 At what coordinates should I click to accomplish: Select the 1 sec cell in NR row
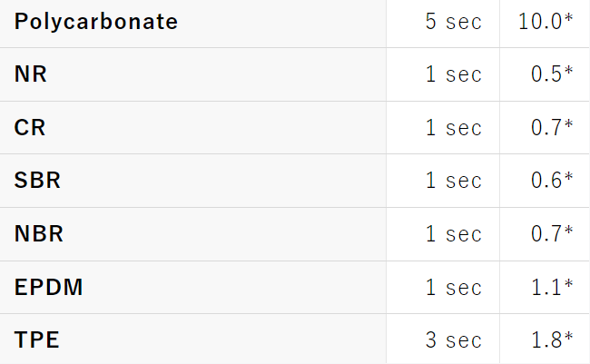pyautogui.click(x=443, y=74)
